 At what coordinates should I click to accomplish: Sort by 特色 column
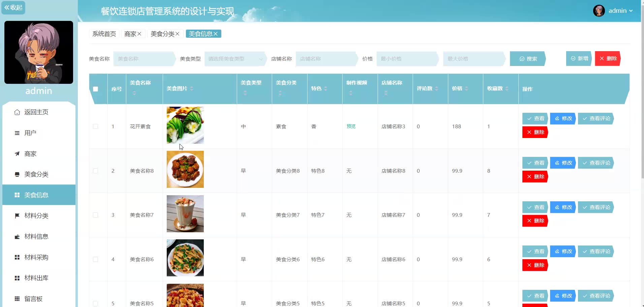[326, 89]
